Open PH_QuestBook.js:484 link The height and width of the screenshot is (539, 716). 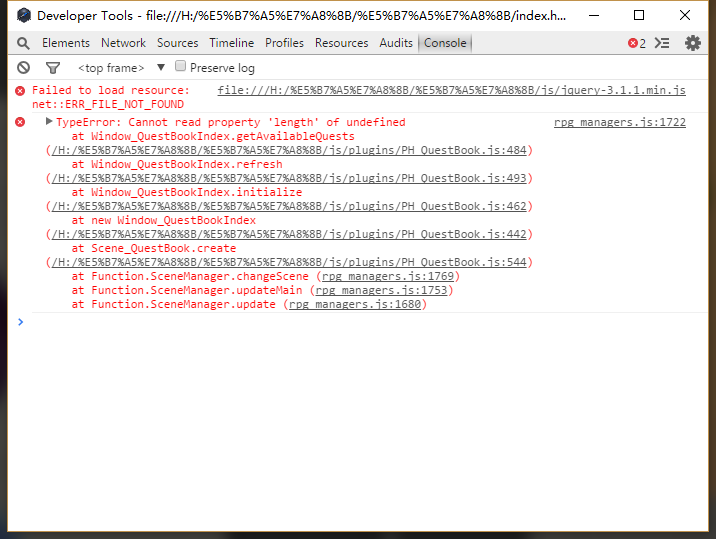[289, 150]
